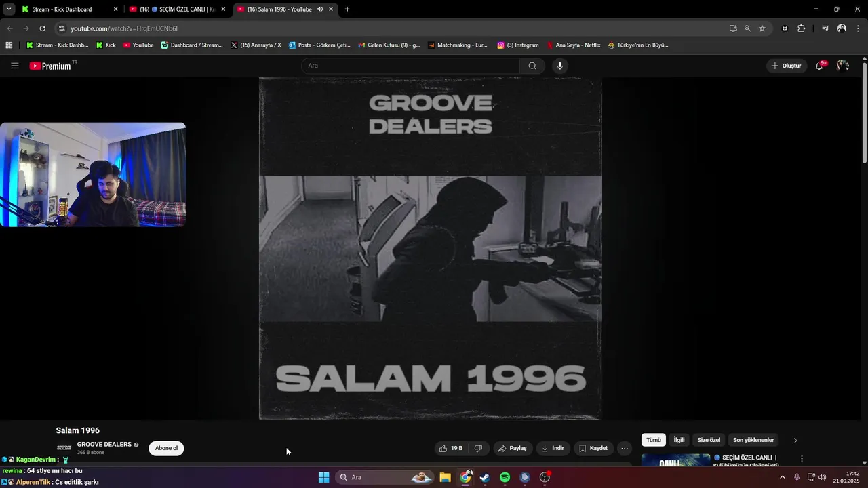Open Chrome profile avatar
Screen dimensions: 868x488
tap(842, 28)
